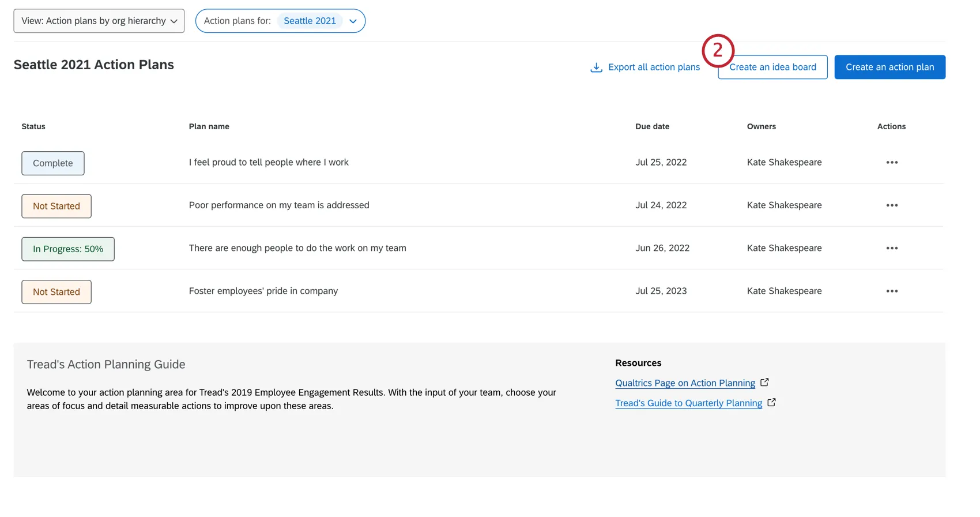Open actions menu for Poor performance plan

(x=892, y=205)
